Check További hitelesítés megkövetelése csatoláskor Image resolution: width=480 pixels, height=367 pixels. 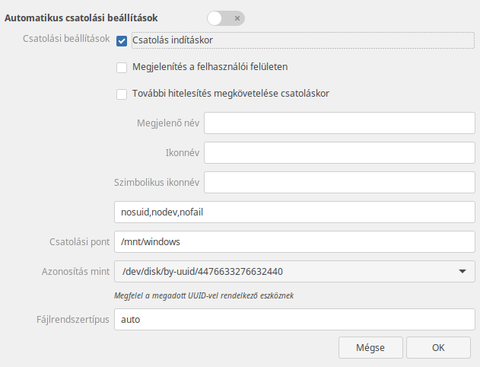pyautogui.click(x=122, y=94)
